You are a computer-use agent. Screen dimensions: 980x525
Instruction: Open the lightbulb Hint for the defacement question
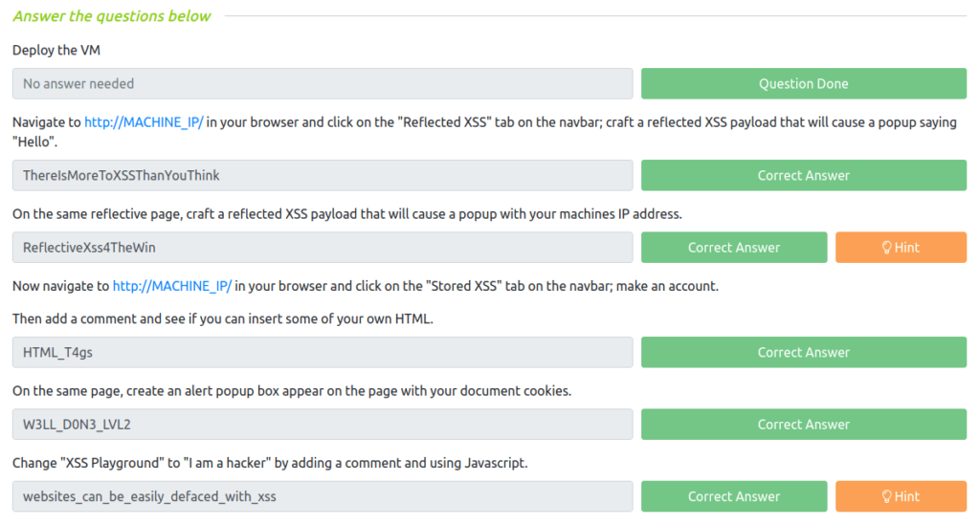[x=900, y=496]
